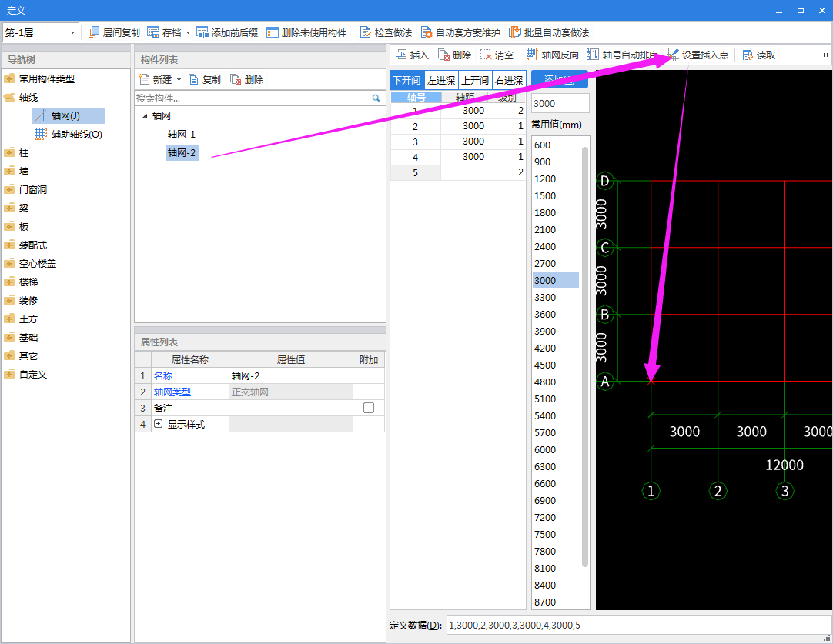This screenshot has height=644, width=833.
Task: Click the 插入 row icon
Action: pos(401,55)
